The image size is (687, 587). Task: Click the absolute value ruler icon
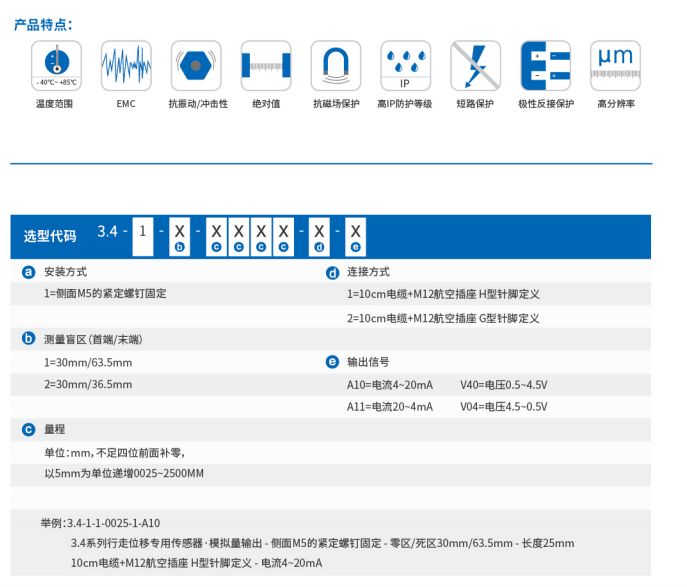tap(266, 66)
